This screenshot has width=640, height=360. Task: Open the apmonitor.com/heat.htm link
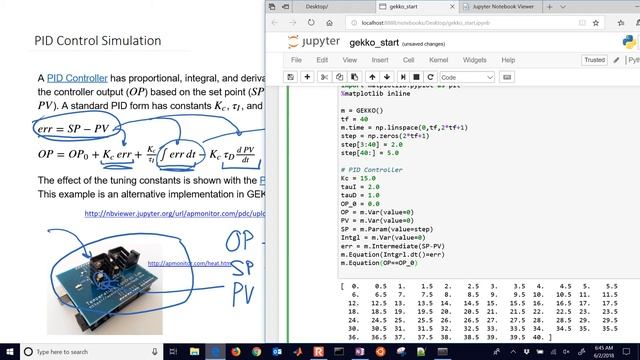pos(189,263)
